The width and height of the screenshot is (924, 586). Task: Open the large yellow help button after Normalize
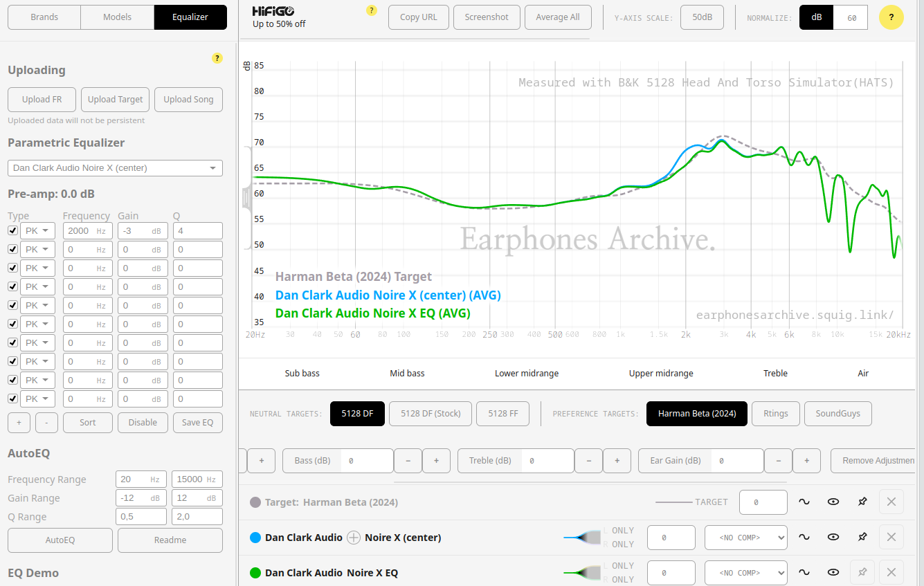(891, 17)
